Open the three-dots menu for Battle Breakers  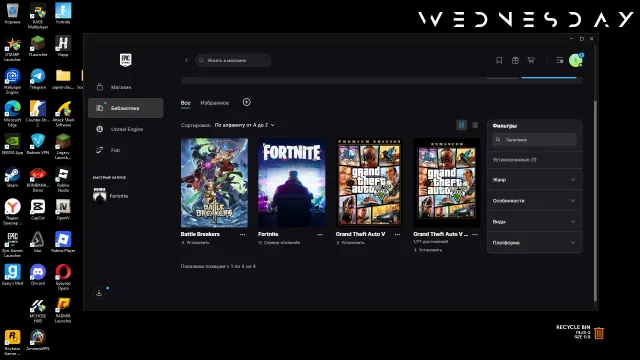point(242,234)
